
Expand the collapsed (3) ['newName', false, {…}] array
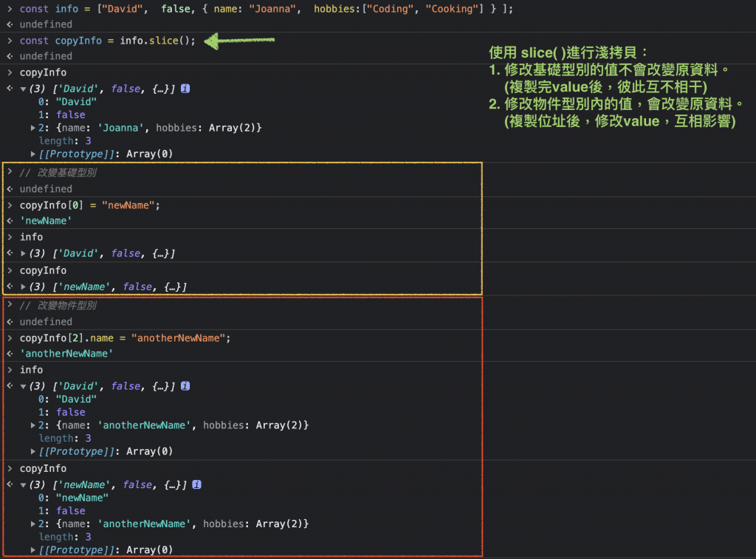pyautogui.click(x=23, y=287)
